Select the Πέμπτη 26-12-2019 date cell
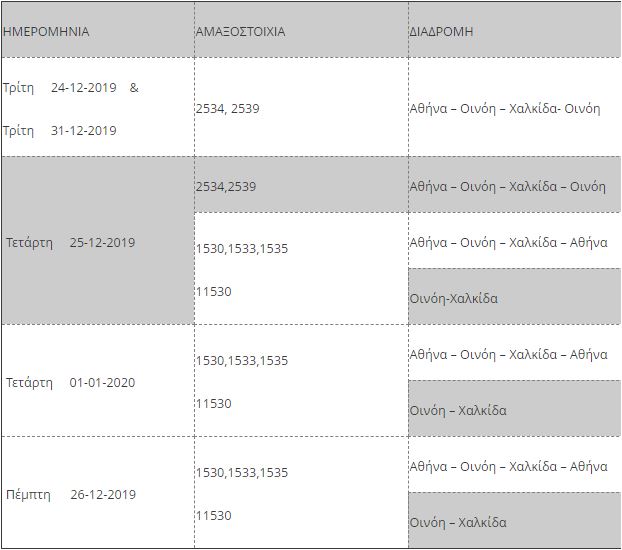The height and width of the screenshot is (550, 622). 70,494
